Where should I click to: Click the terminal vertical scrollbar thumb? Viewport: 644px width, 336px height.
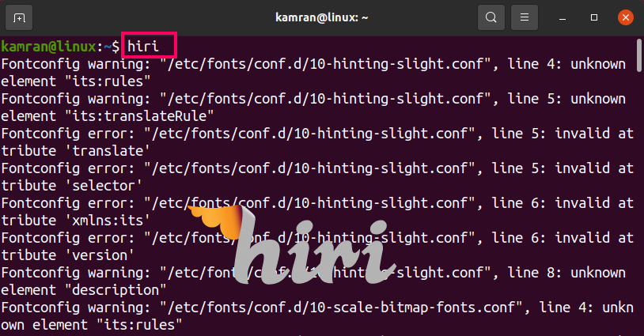click(638, 55)
